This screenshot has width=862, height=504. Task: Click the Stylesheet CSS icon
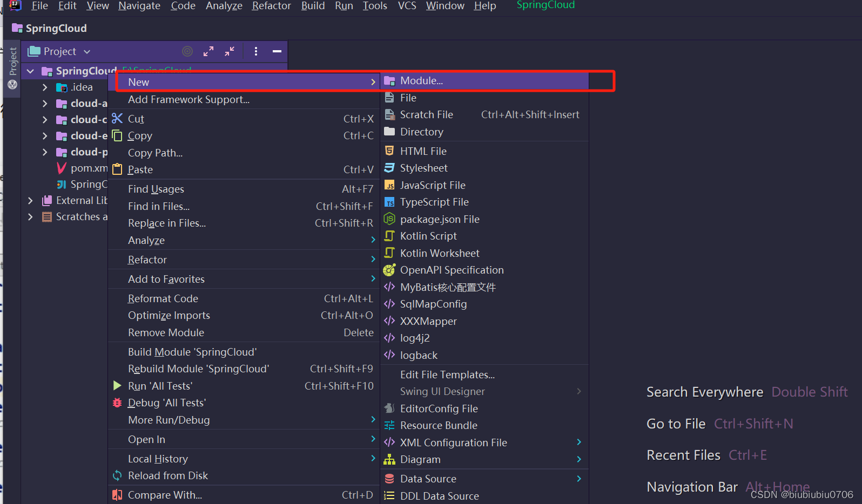point(389,168)
